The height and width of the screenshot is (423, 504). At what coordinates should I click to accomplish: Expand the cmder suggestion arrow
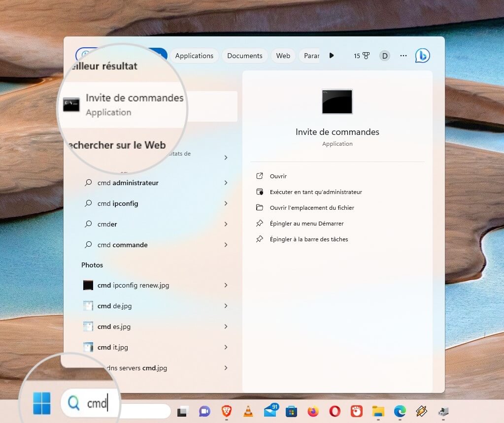[226, 224]
